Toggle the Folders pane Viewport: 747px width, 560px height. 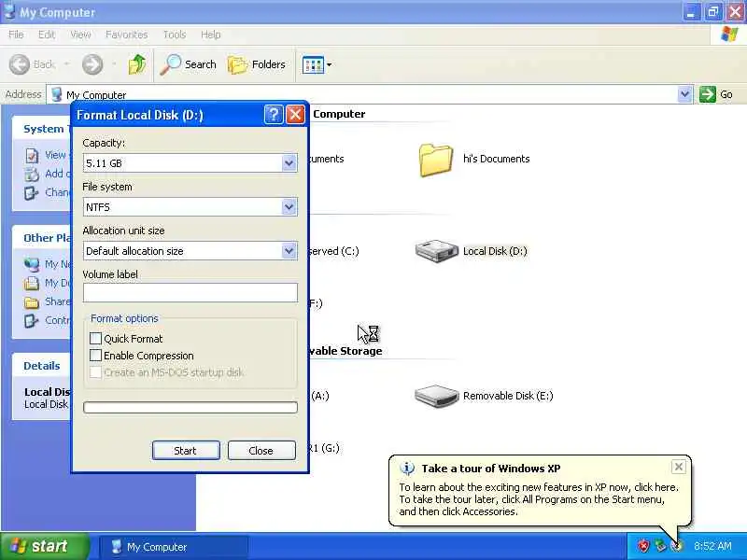click(257, 64)
